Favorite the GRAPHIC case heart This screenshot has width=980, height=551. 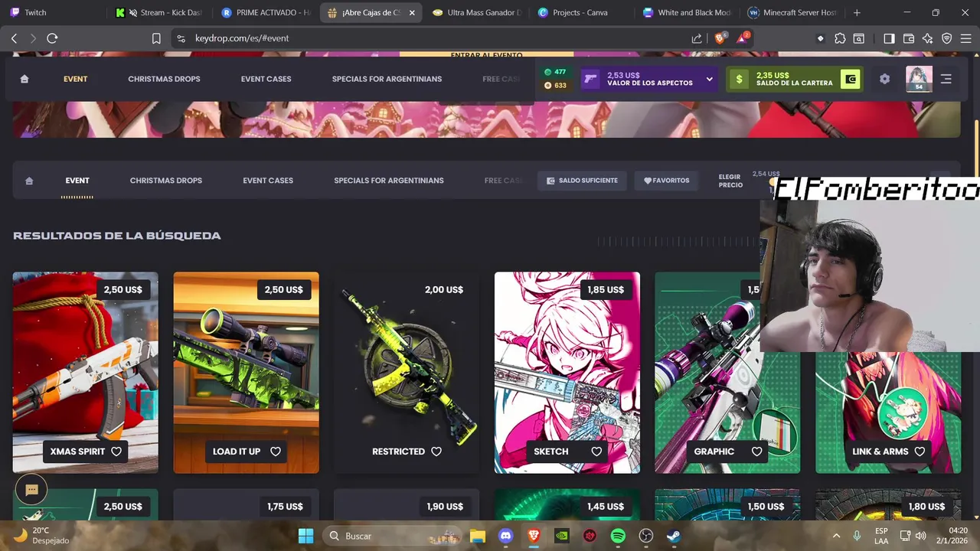[756, 452]
